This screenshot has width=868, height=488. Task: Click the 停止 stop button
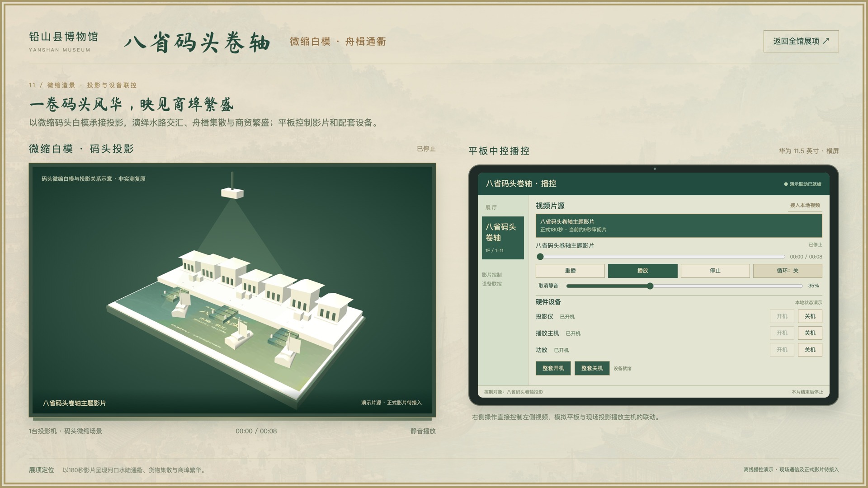pos(715,271)
